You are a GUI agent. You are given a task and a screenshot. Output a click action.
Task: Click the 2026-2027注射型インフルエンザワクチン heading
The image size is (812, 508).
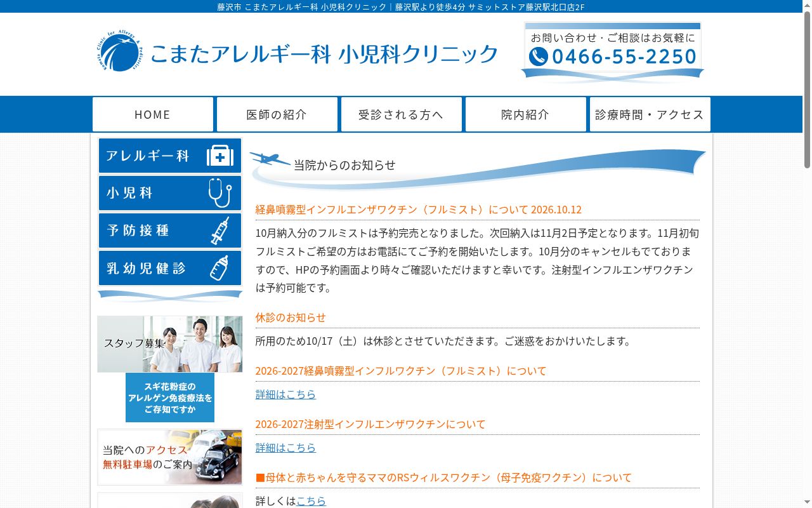point(370,424)
